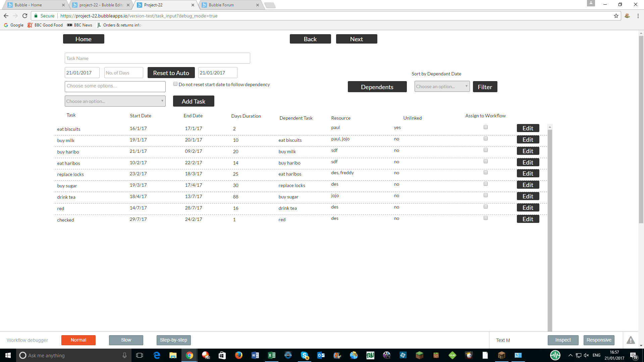
Task: Click the Task Name input field
Action: click(157, 58)
